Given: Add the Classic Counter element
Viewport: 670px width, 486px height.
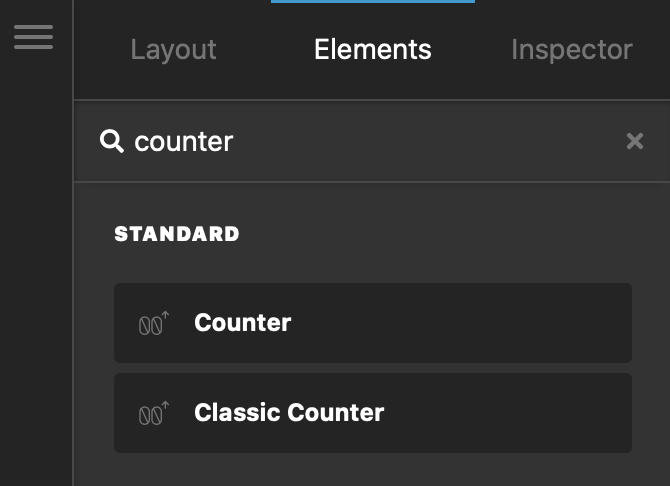Looking at the screenshot, I should (x=373, y=413).
